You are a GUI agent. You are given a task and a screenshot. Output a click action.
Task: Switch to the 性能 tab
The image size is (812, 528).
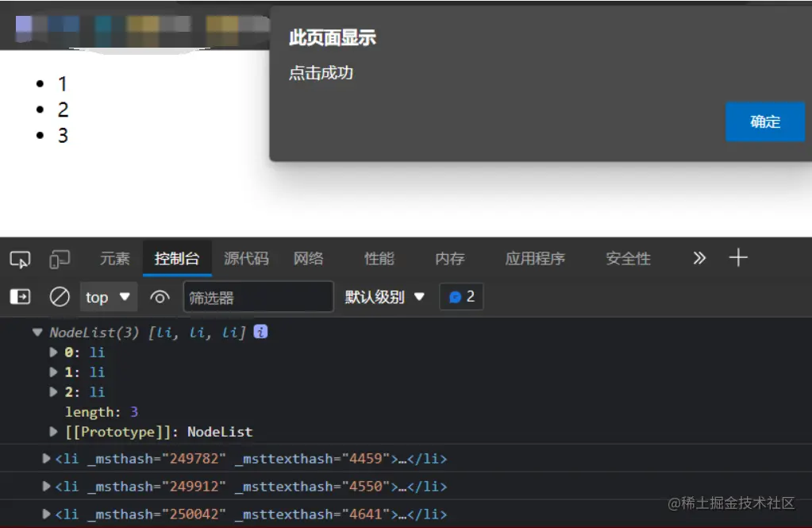(x=379, y=259)
